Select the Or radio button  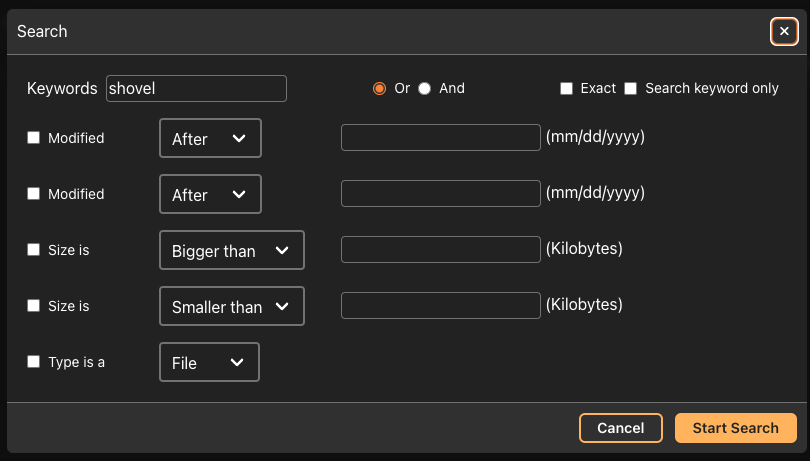tap(379, 88)
